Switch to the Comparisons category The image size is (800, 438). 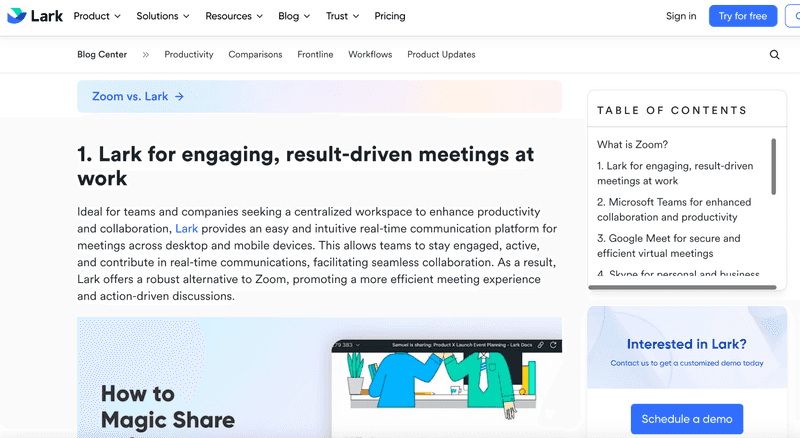click(255, 55)
